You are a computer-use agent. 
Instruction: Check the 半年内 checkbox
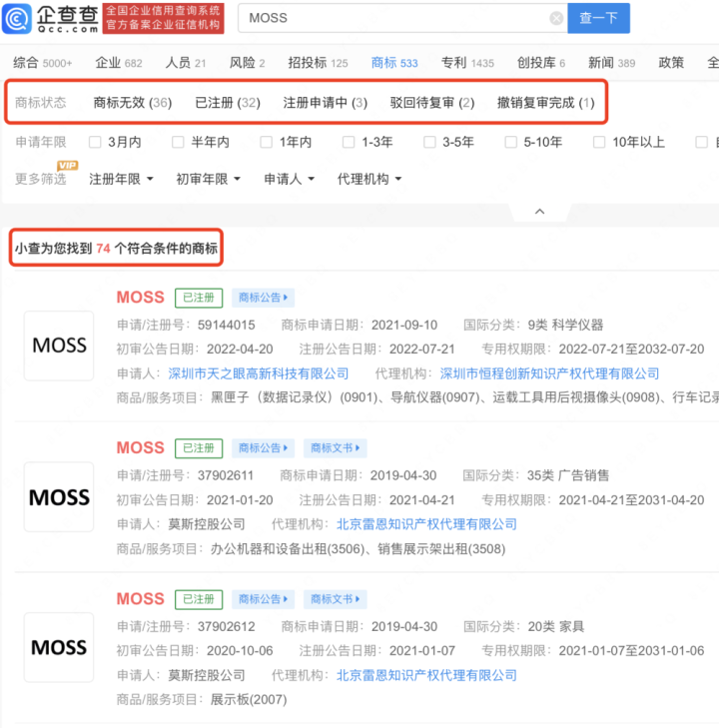pyautogui.click(x=178, y=142)
